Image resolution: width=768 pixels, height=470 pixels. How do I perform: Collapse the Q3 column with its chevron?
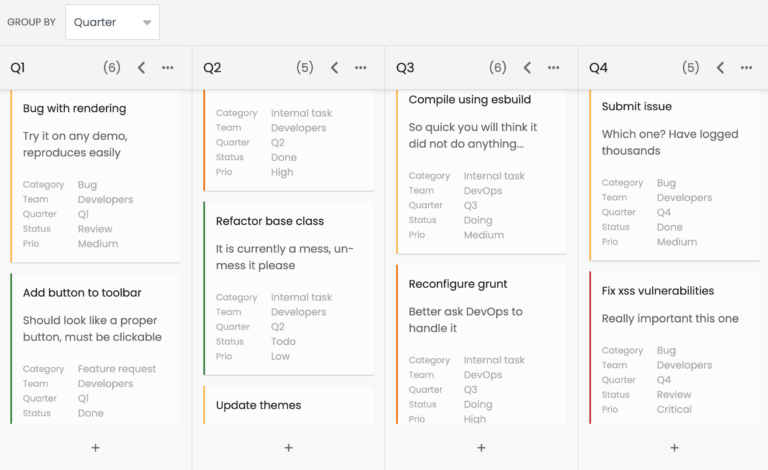coord(527,68)
